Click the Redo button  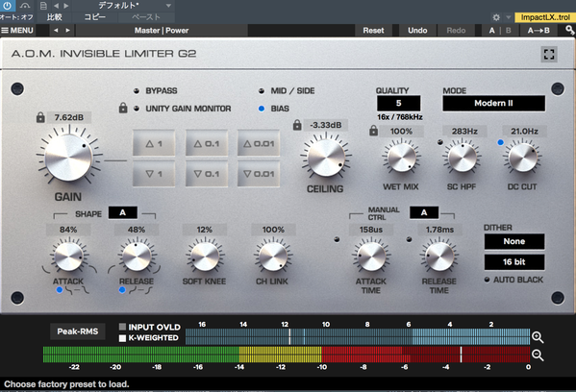456,31
